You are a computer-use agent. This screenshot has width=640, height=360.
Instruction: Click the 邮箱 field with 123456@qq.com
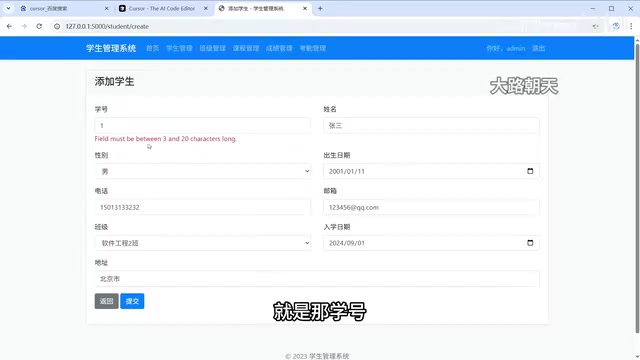click(431, 207)
